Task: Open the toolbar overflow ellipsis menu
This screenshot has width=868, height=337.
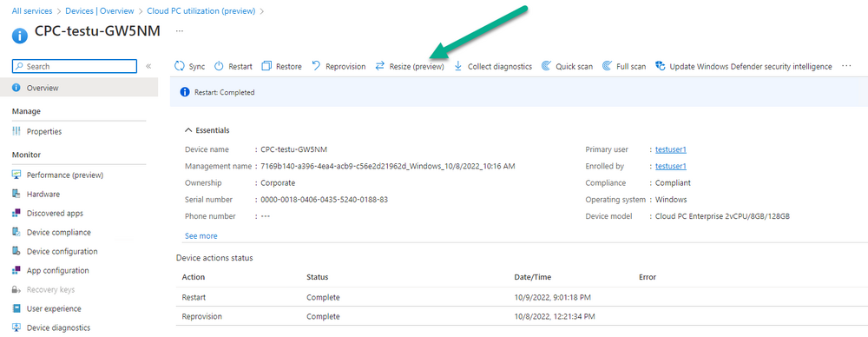Action: click(845, 66)
